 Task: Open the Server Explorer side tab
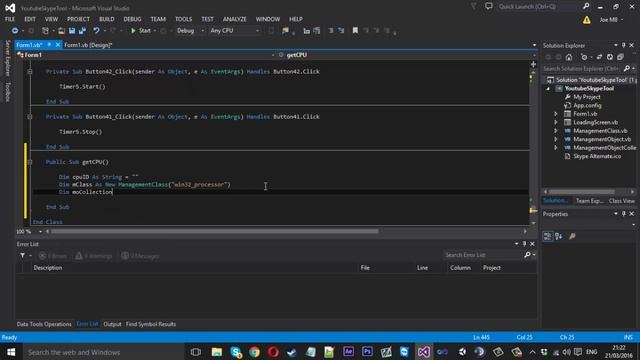click(7, 58)
